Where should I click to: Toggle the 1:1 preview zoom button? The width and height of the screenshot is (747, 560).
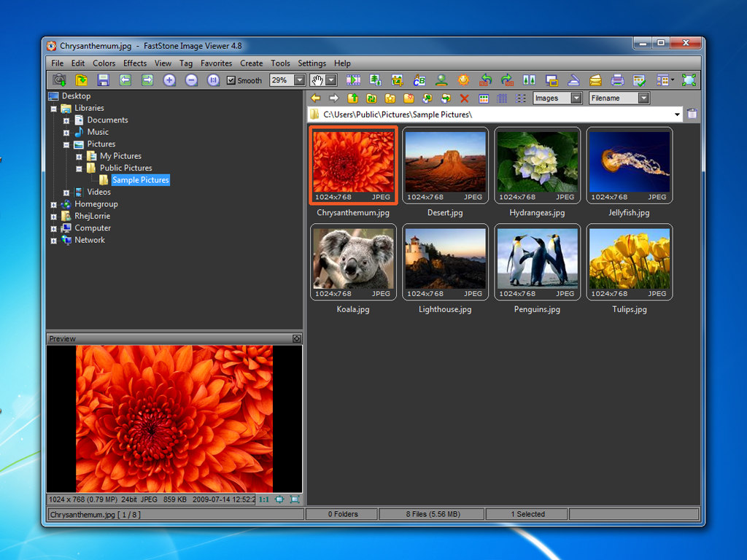pyautogui.click(x=264, y=499)
